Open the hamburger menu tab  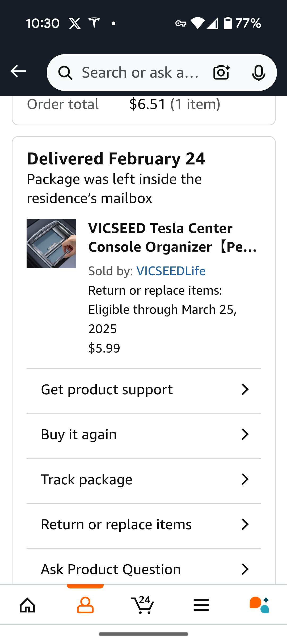point(201,605)
